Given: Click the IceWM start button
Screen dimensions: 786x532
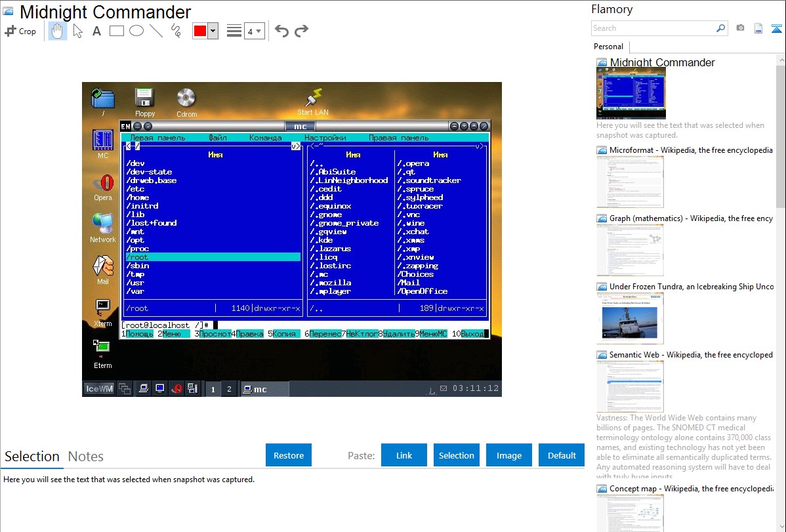Looking at the screenshot, I should tap(99, 388).
